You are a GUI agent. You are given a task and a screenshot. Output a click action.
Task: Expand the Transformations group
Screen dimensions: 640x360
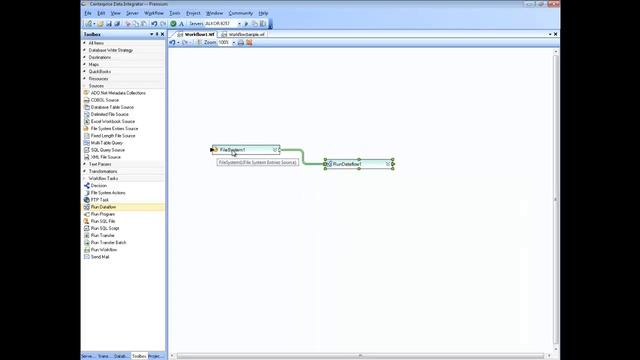[84, 171]
